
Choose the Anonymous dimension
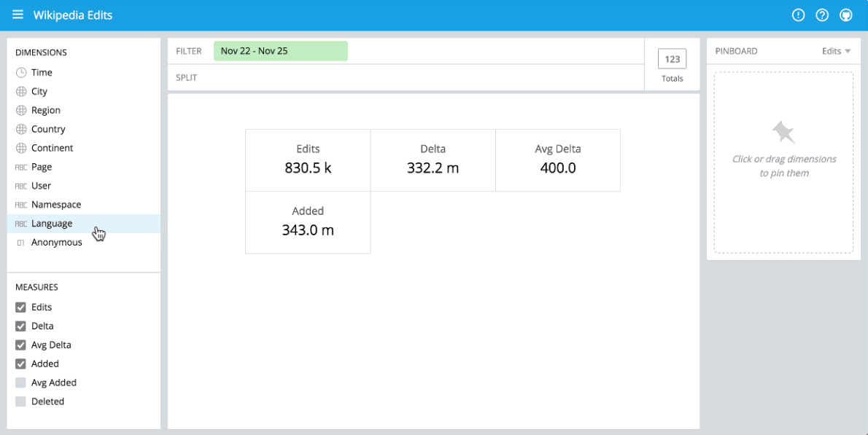pyautogui.click(x=84, y=242)
